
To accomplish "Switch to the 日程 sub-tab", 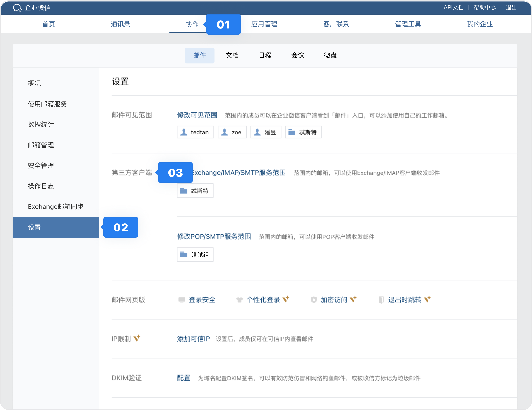I will click(x=265, y=55).
